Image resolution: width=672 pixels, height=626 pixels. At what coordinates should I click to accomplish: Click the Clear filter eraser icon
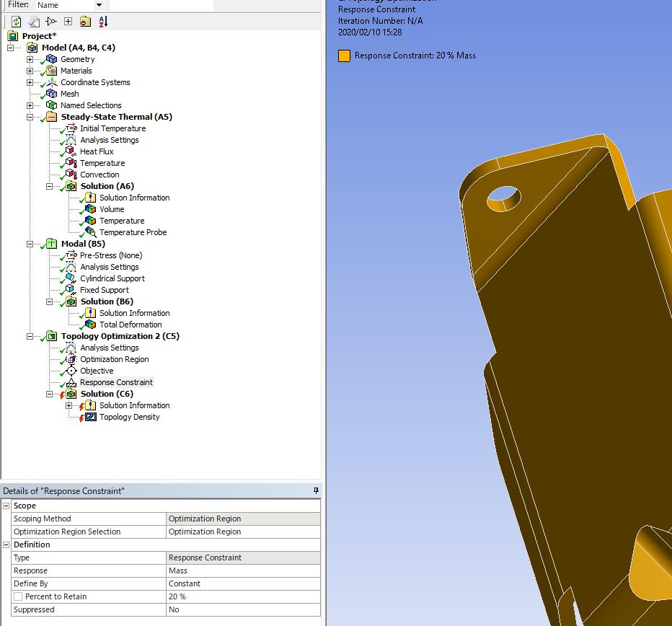33,22
